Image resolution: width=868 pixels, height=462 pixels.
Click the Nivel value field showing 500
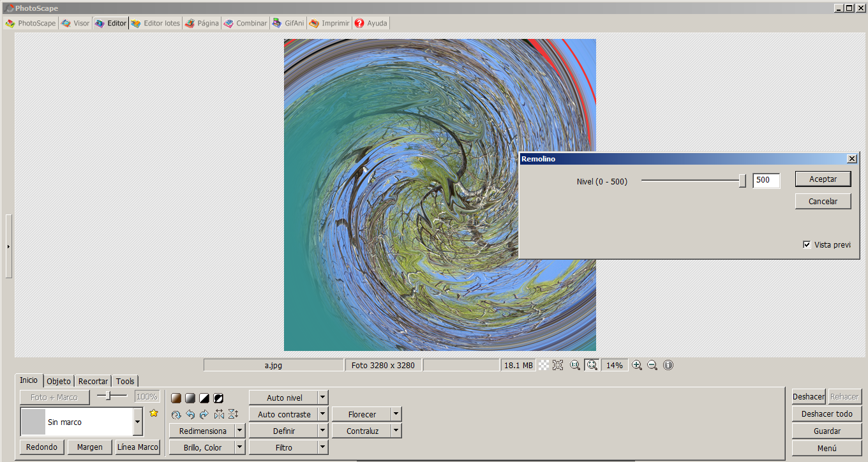(766, 181)
